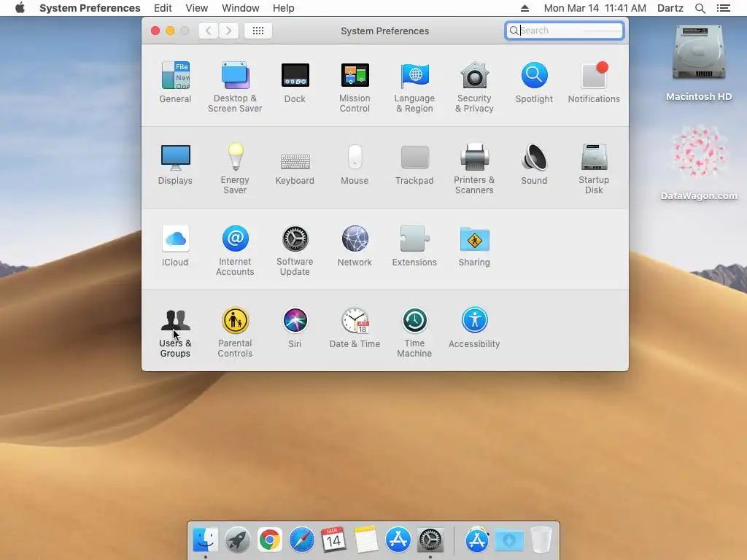Click the date and time in menu bar
Screen dimensions: 747x560
[x=595, y=8]
